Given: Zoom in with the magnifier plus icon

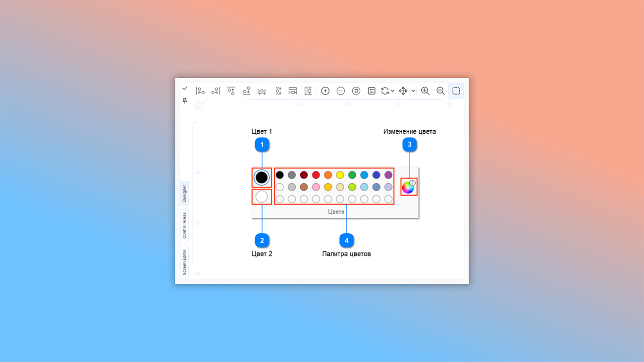Looking at the screenshot, I should pos(425,91).
